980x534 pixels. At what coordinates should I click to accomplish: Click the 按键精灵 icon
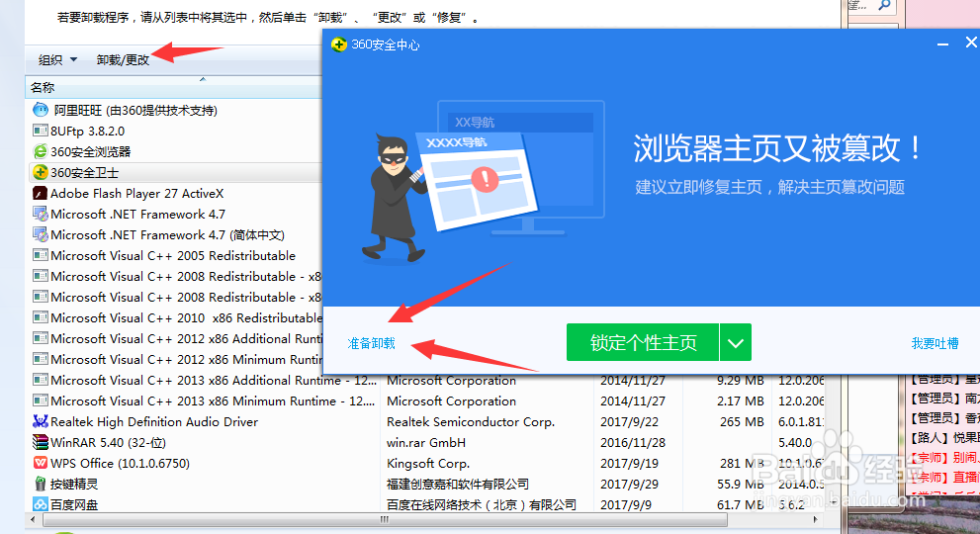pyautogui.click(x=41, y=484)
